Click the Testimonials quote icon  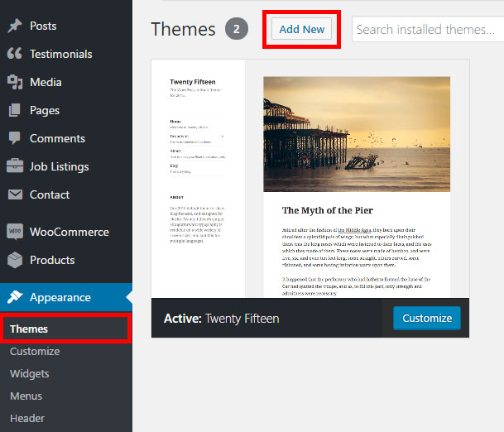(15, 54)
